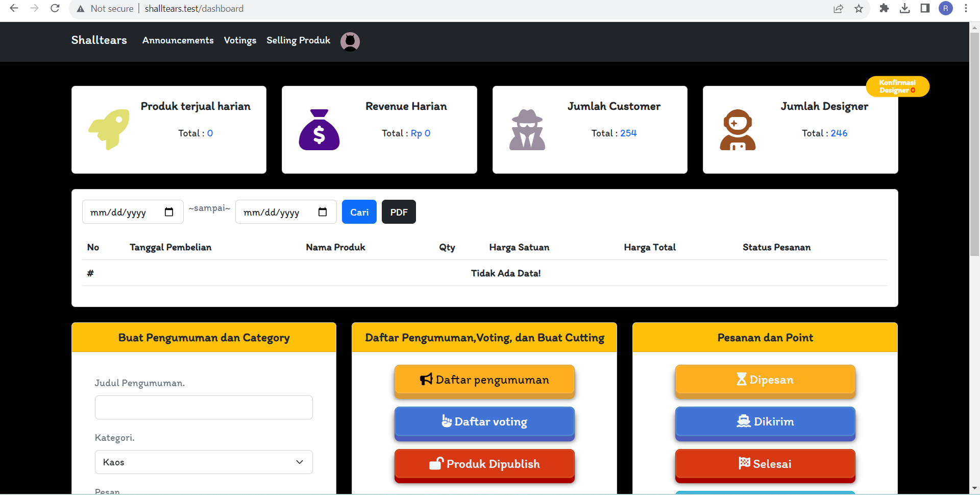Click the Qty column header
980x495 pixels.
click(447, 247)
